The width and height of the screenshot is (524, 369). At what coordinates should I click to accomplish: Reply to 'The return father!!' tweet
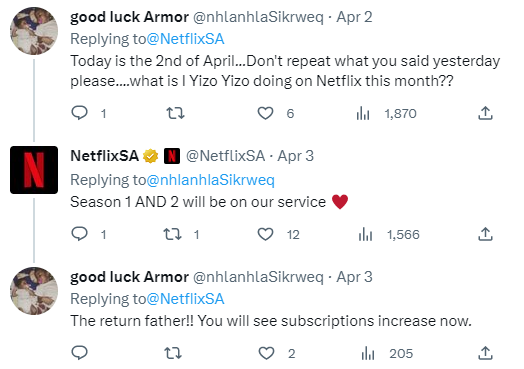point(80,353)
